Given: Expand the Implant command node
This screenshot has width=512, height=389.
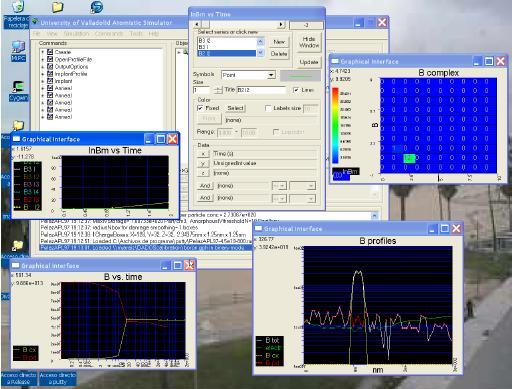Looking at the screenshot, I should [x=43, y=81].
